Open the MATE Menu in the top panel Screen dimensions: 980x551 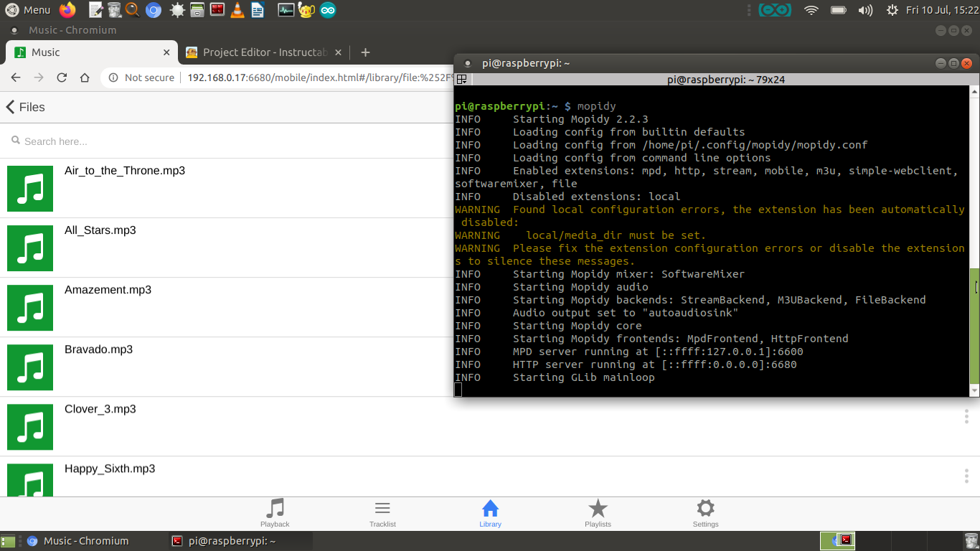(28, 10)
